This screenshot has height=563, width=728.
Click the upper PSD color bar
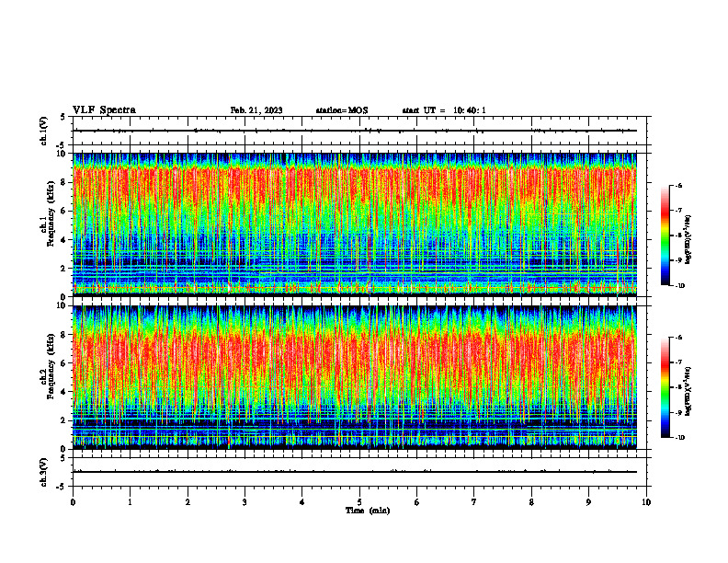coord(665,236)
